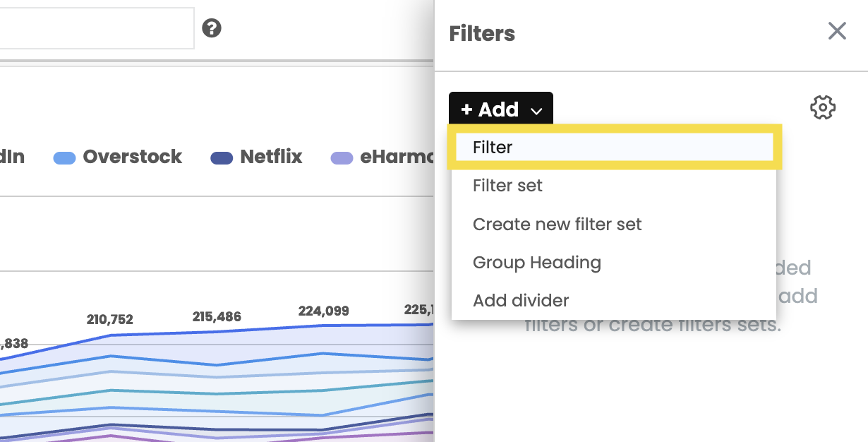Image resolution: width=868 pixels, height=442 pixels.
Task: Click the help question mark icon
Action: pyautogui.click(x=212, y=28)
